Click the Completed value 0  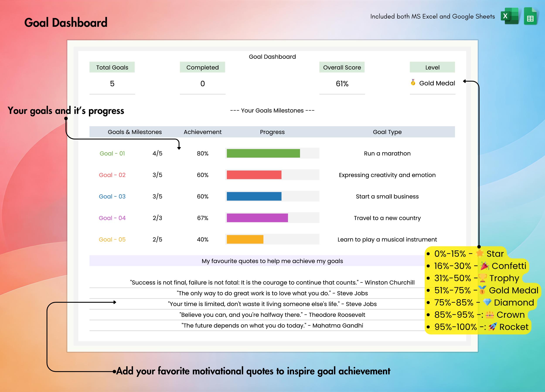pyautogui.click(x=203, y=84)
